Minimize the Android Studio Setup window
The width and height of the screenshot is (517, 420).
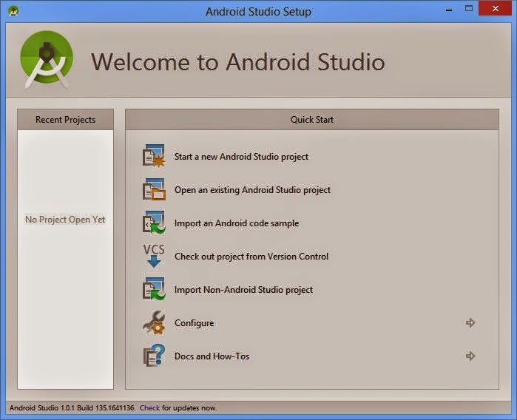tap(449, 9)
